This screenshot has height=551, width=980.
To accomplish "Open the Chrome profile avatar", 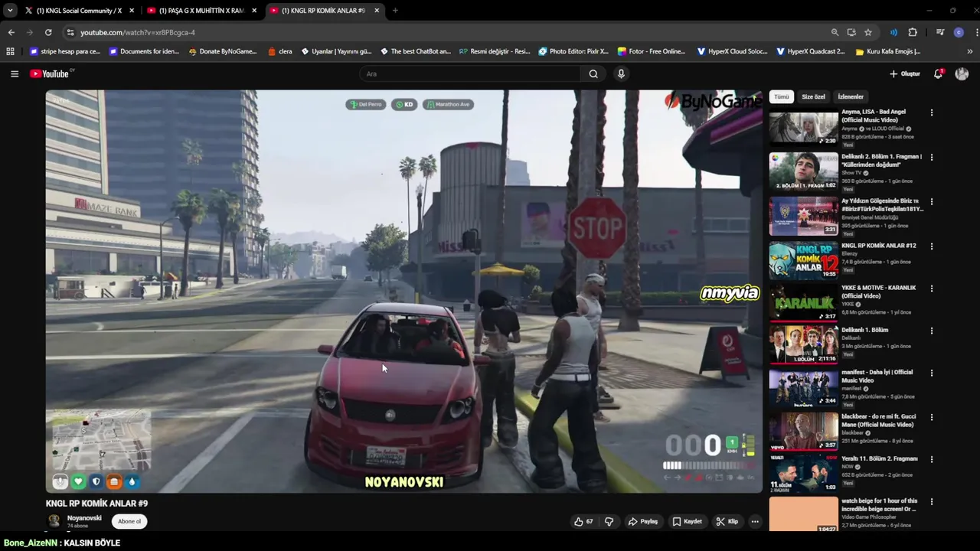I will (x=959, y=32).
